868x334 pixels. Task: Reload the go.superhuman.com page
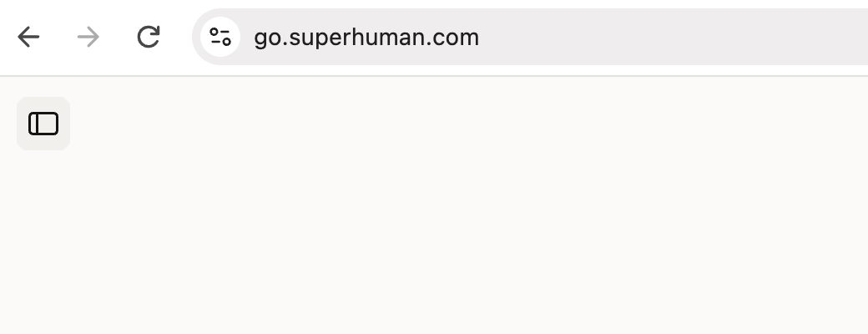coord(149,37)
